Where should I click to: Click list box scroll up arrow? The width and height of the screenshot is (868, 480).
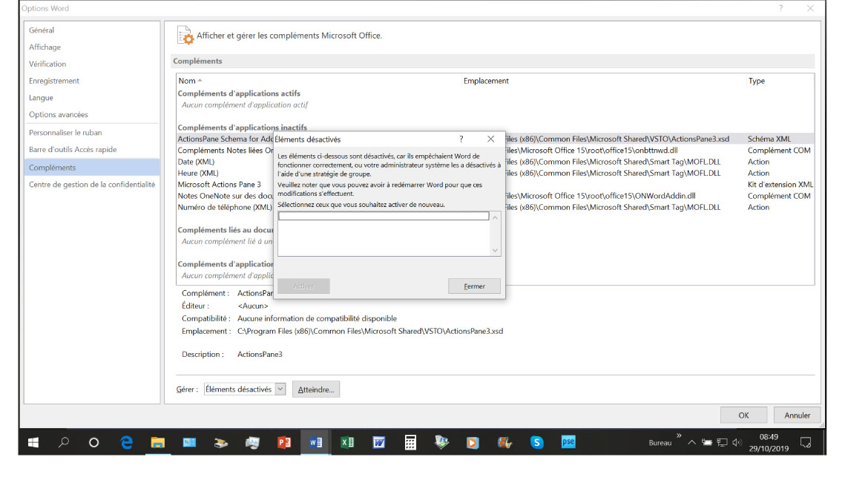click(x=496, y=217)
